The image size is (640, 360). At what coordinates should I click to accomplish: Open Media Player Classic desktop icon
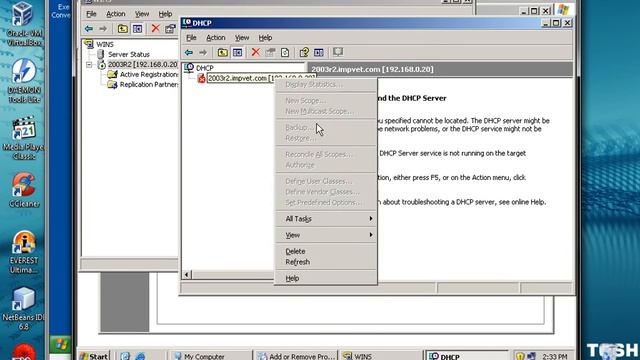click(24, 138)
